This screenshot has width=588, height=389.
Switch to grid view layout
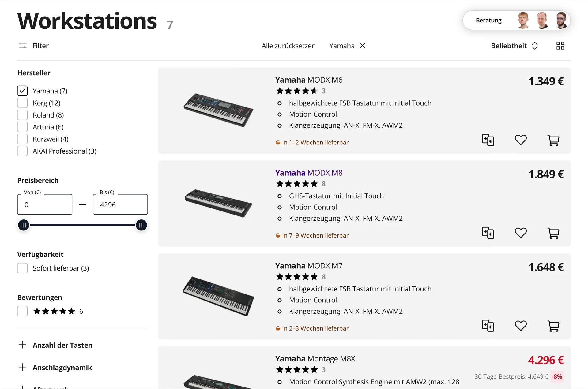(x=560, y=46)
